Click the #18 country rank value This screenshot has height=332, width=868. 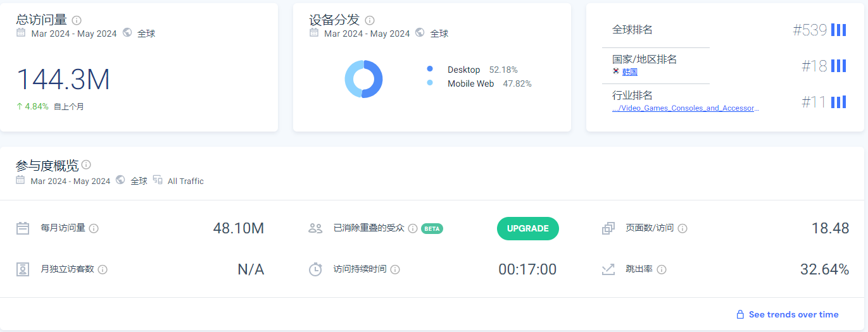pos(814,66)
